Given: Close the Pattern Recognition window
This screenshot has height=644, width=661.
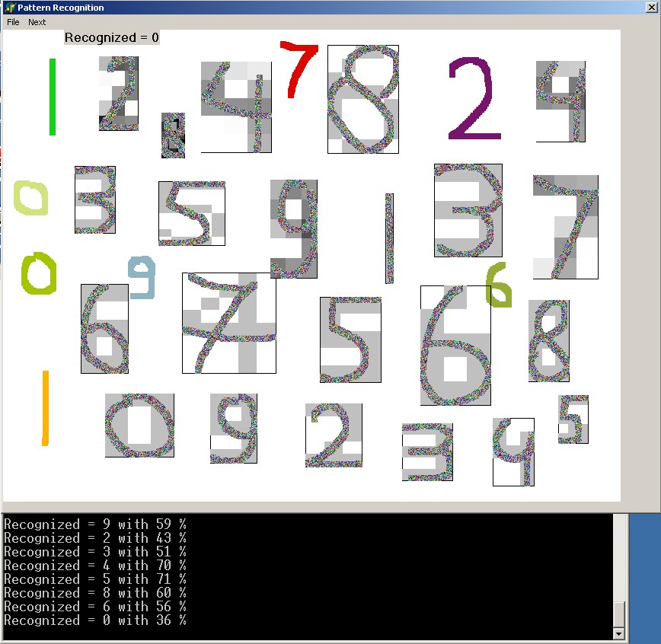Looking at the screenshot, I should (651, 8).
